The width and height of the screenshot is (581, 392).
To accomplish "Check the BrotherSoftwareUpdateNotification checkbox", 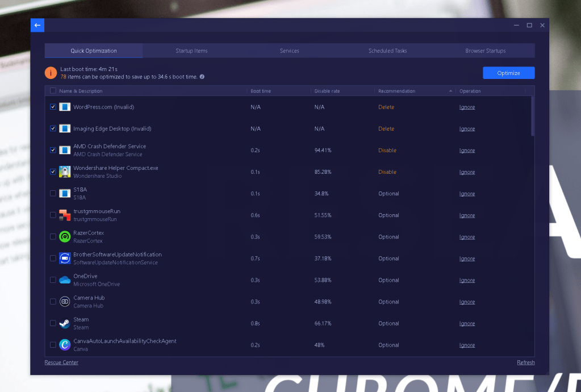I will [53, 258].
